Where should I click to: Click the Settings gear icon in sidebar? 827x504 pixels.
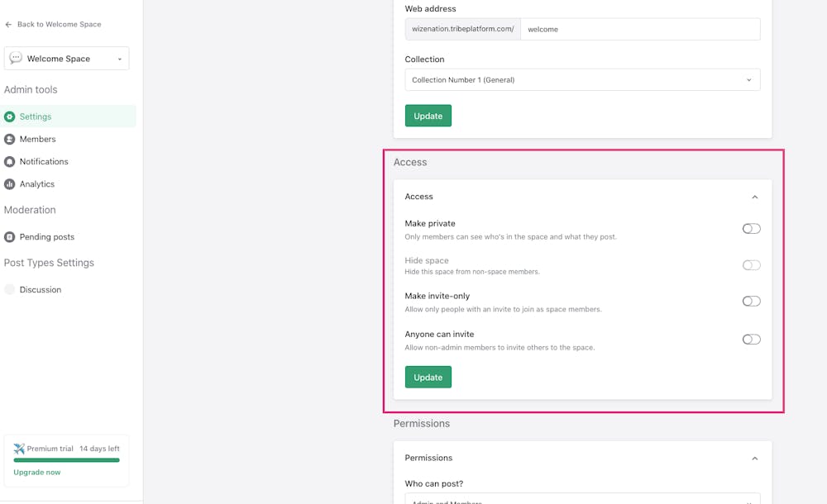click(x=10, y=116)
